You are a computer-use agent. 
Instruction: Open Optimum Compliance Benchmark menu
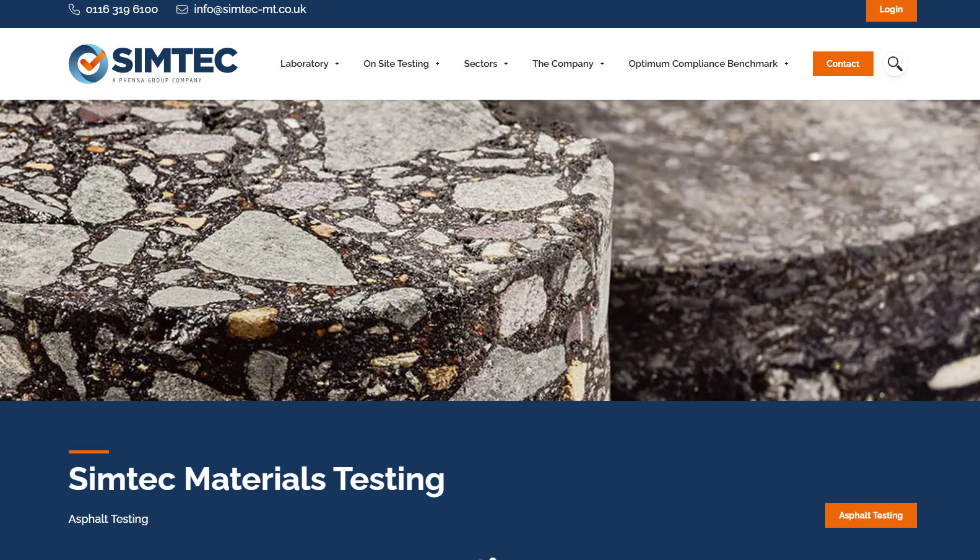tap(703, 64)
